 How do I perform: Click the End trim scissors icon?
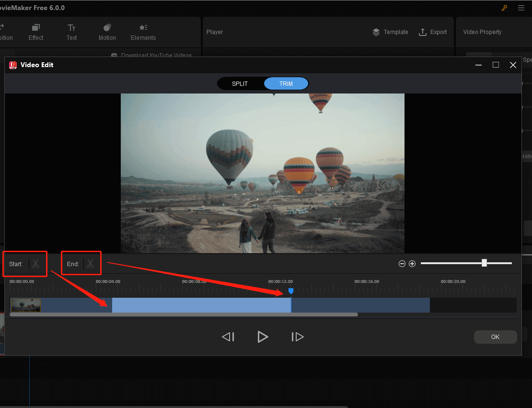click(x=90, y=263)
